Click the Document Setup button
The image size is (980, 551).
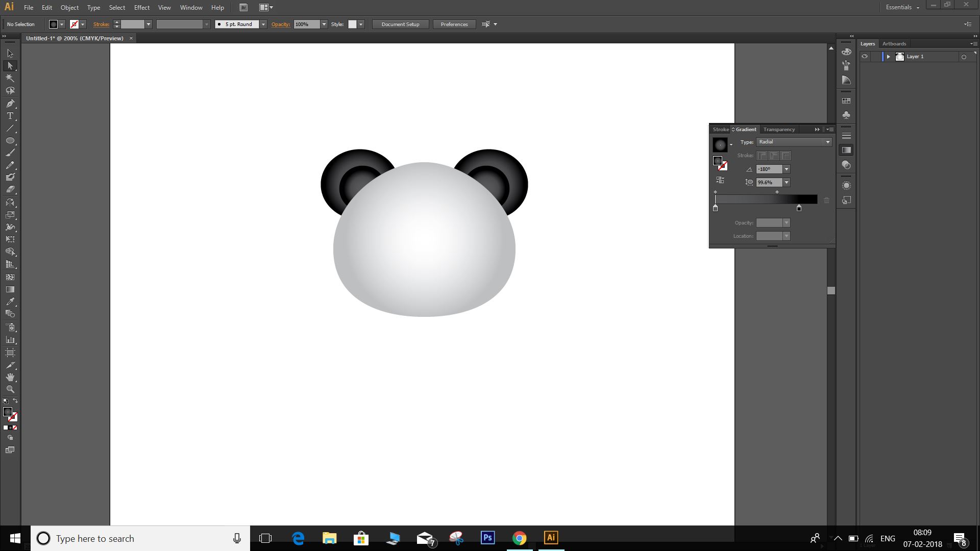click(x=400, y=24)
